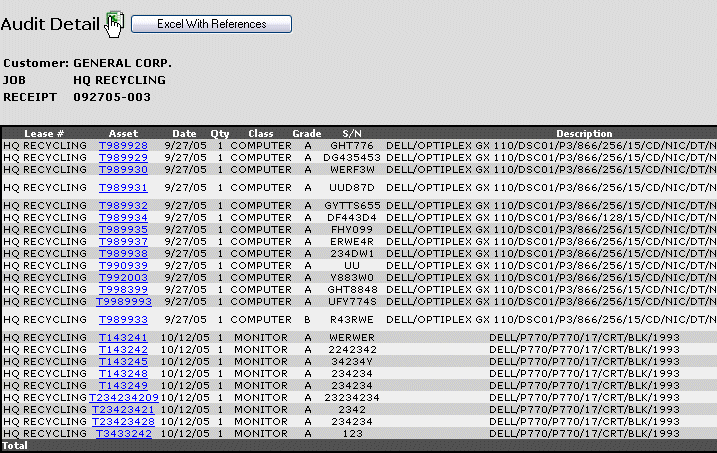Open asset link T989929
The height and width of the screenshot is (453, 717).
[x=123, y=158]
